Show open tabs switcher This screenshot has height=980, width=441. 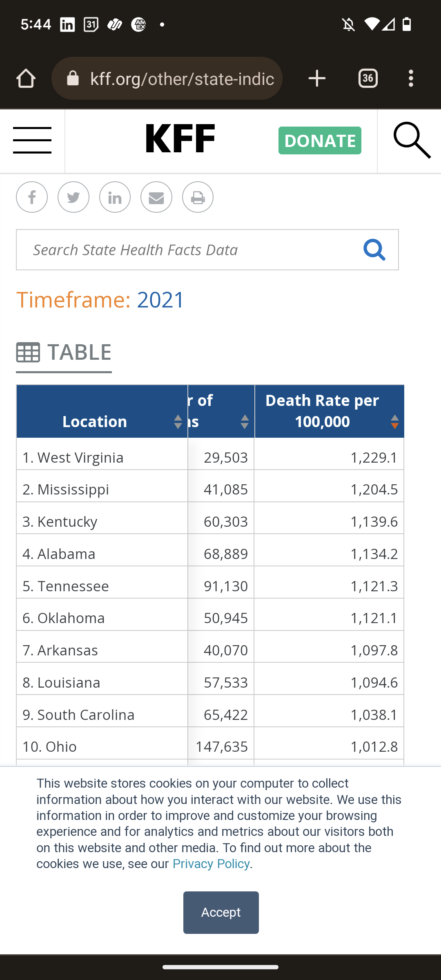(368, 78)
